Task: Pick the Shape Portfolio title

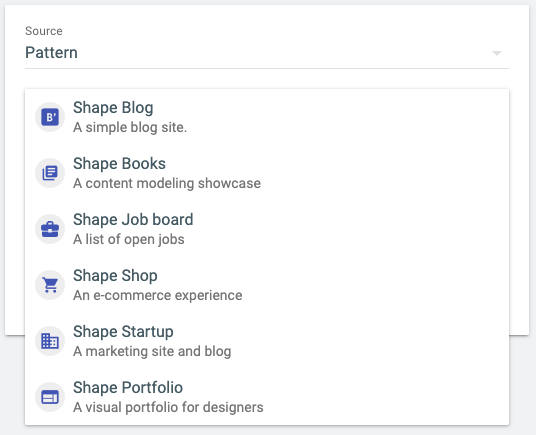Action: click(x=128, y=388)
